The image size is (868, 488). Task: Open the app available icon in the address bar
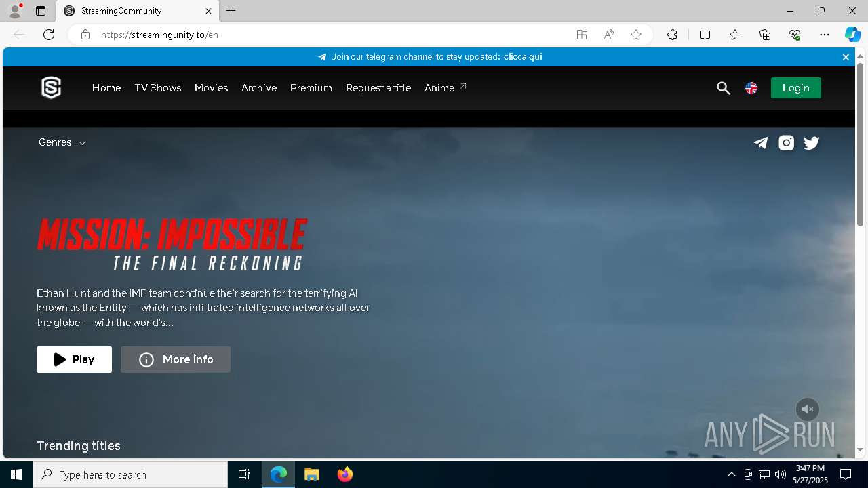(582, 35)
